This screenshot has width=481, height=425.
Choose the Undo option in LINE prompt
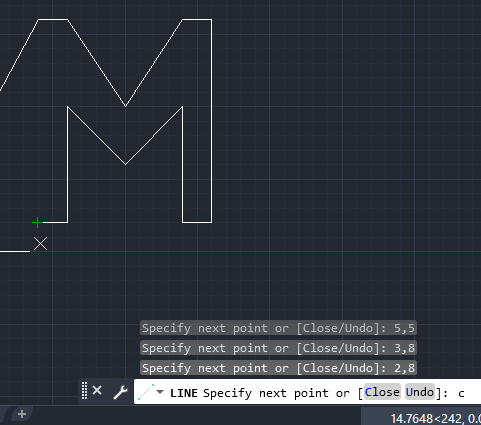click(x=420, y=392)
